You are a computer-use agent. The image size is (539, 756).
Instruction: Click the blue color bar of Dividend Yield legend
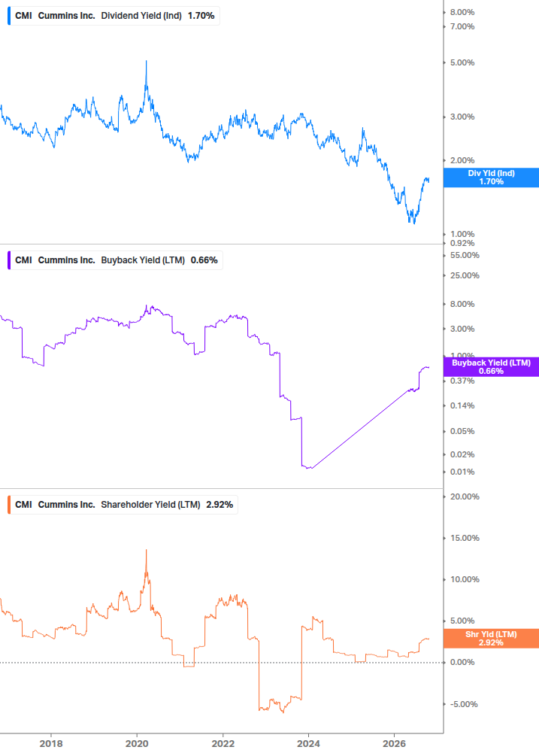(x=9, y=16)
